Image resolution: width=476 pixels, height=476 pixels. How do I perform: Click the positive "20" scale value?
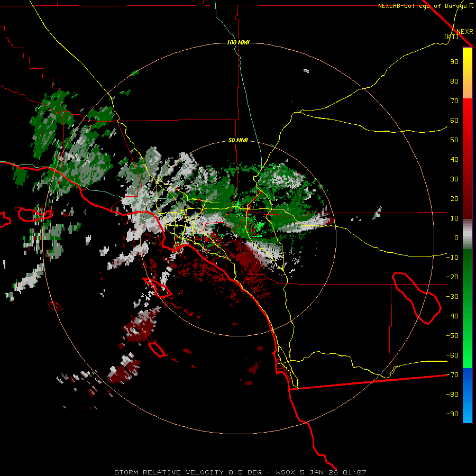point(454,199)
